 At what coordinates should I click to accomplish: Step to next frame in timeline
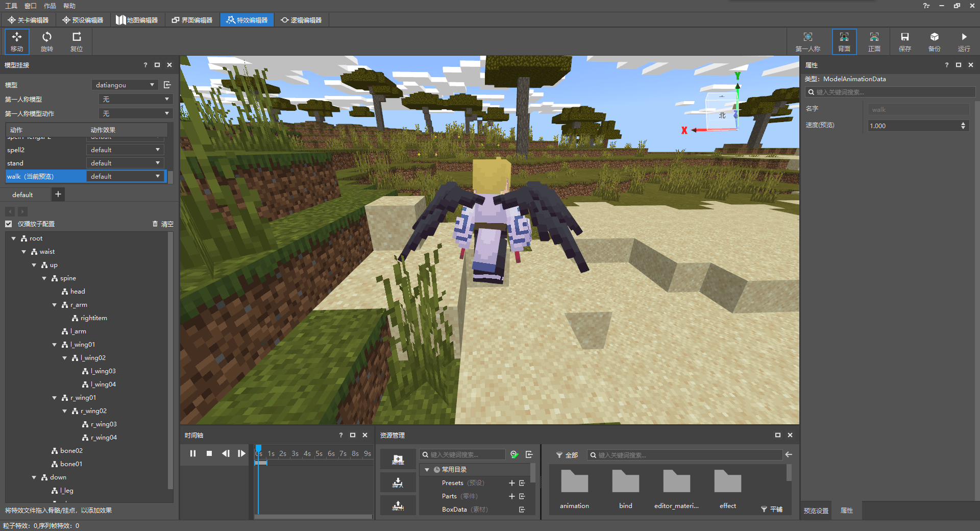242,453
